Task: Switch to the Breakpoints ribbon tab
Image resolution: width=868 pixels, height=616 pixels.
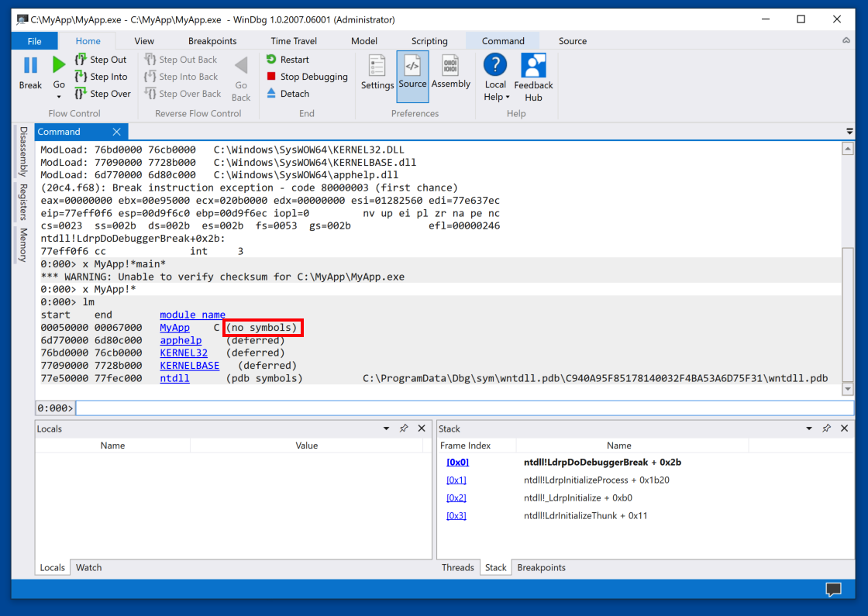Action: coord(212,41)
